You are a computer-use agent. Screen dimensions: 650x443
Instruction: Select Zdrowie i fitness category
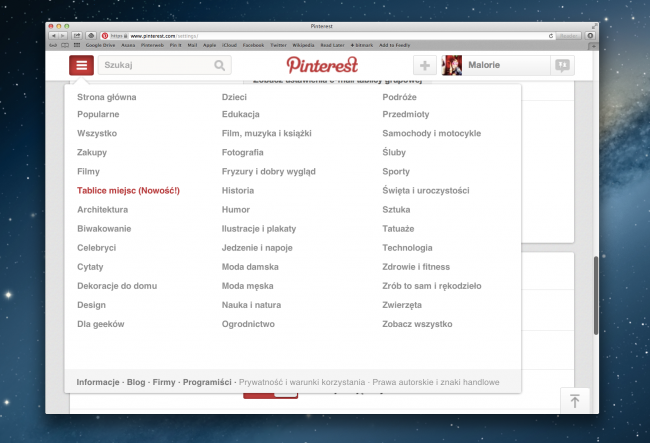(416, 267)
